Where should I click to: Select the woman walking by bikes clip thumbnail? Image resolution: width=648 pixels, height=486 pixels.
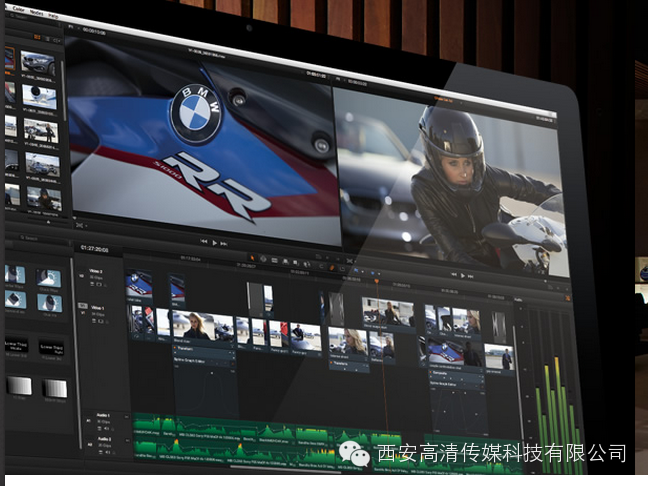tap(41, 131)
